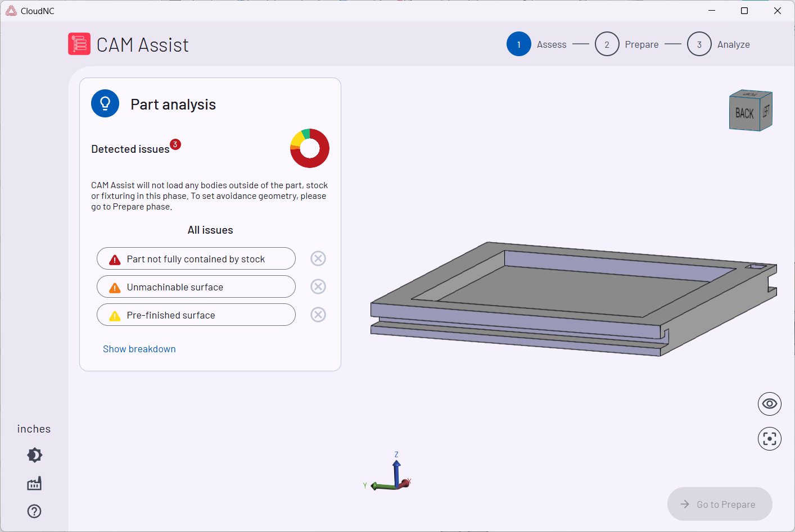
Task: Click the Part analysis lightbulb icon
Action: 105,103
